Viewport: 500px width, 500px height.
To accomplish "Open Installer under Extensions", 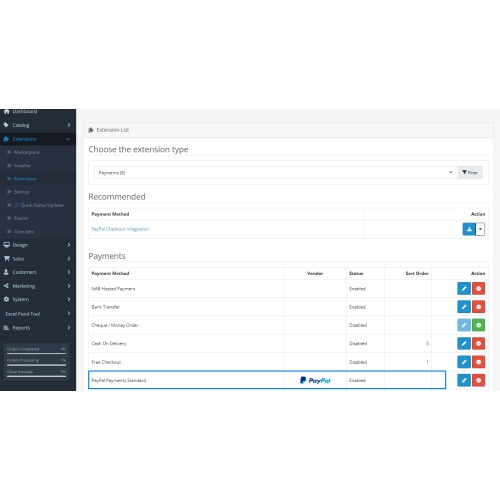I will pyautogui.click(x=22, y=166).
